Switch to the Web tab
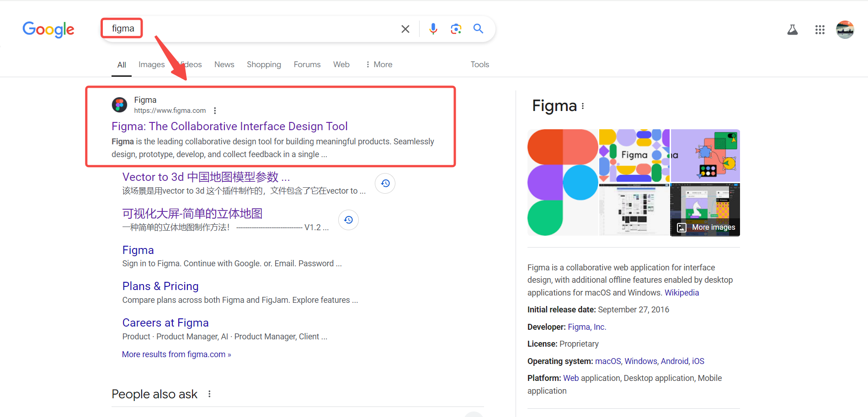The image size is (868, 417). coord(341,64)
